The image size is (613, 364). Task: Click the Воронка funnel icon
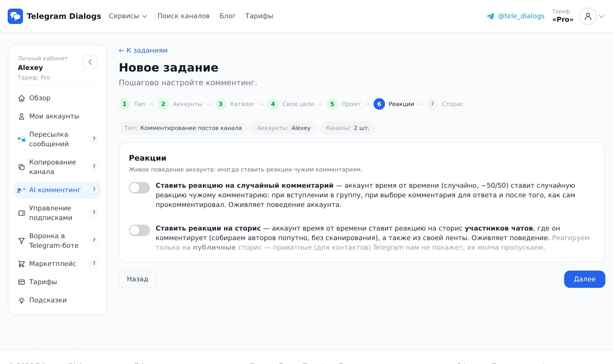(21, 241)
